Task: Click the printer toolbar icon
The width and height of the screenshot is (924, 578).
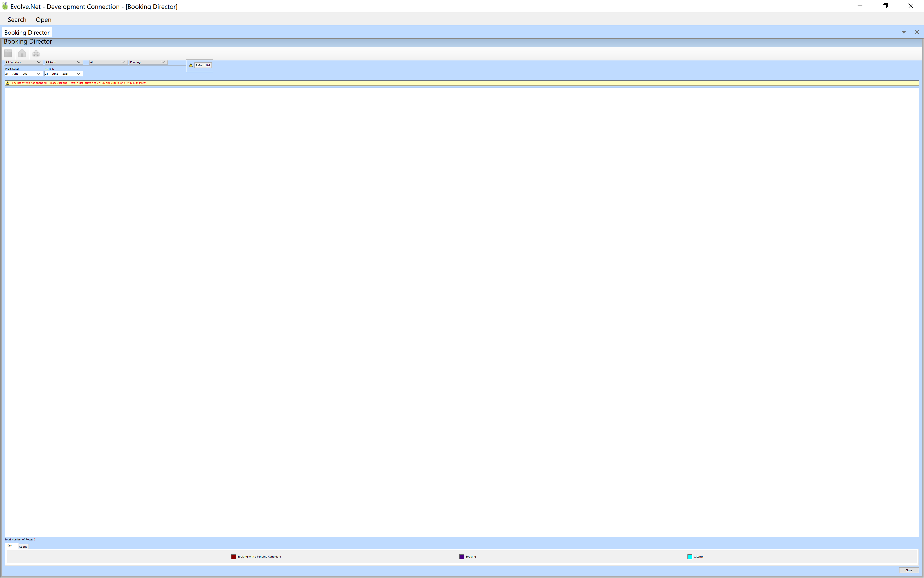Action: pyautogui.click(x=36, y=53)
